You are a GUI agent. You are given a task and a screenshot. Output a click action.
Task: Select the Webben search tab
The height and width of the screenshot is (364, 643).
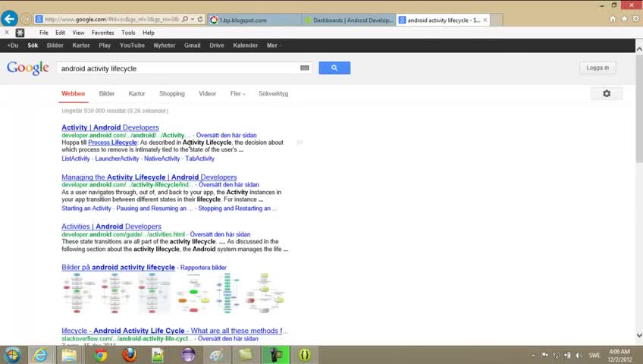(x=73, y=93)
